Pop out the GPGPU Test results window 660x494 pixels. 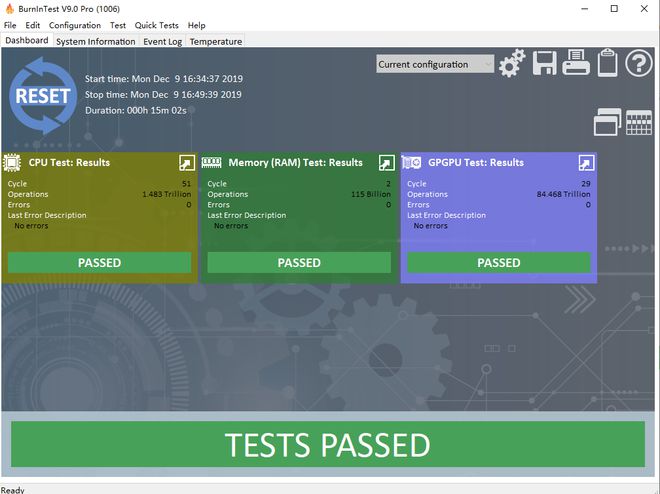pyautogui.click(x=586, y=163)
